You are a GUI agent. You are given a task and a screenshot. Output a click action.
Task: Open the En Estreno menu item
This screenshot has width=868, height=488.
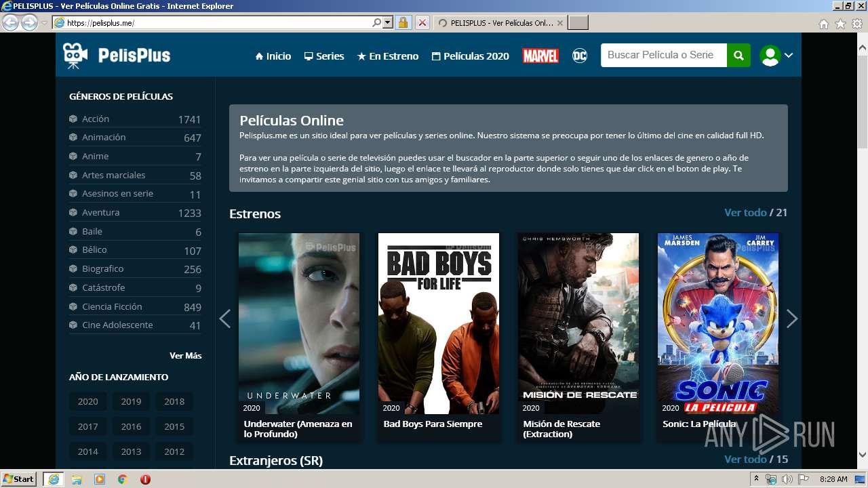point(388,56)
